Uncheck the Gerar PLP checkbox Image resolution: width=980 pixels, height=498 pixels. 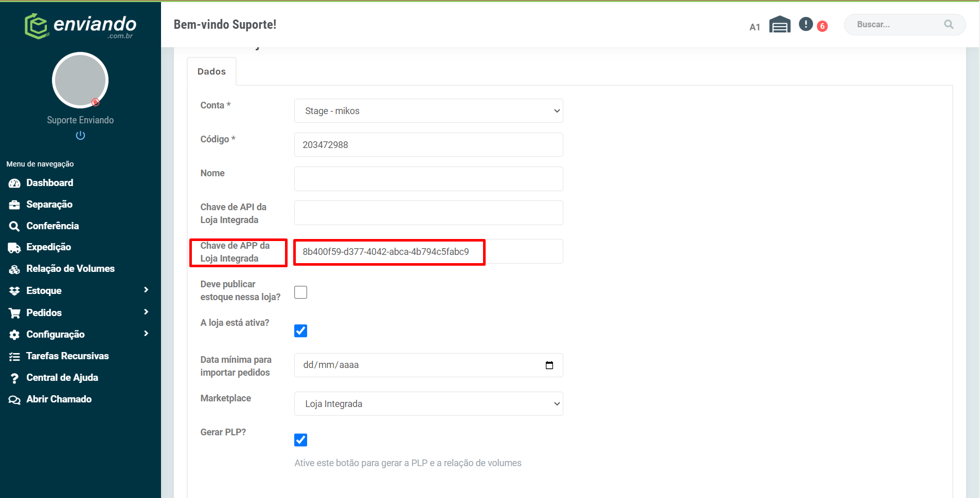click(x=301, y=440)
